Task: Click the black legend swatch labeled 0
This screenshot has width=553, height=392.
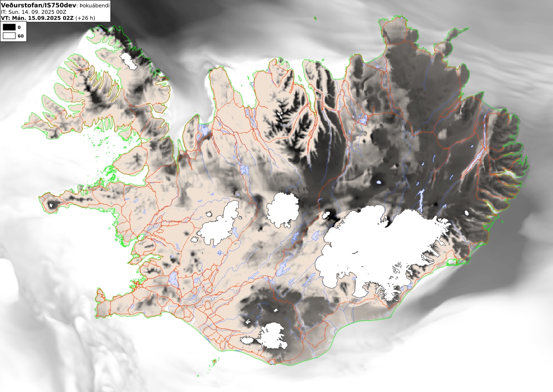Action: (x=9, y=27)
